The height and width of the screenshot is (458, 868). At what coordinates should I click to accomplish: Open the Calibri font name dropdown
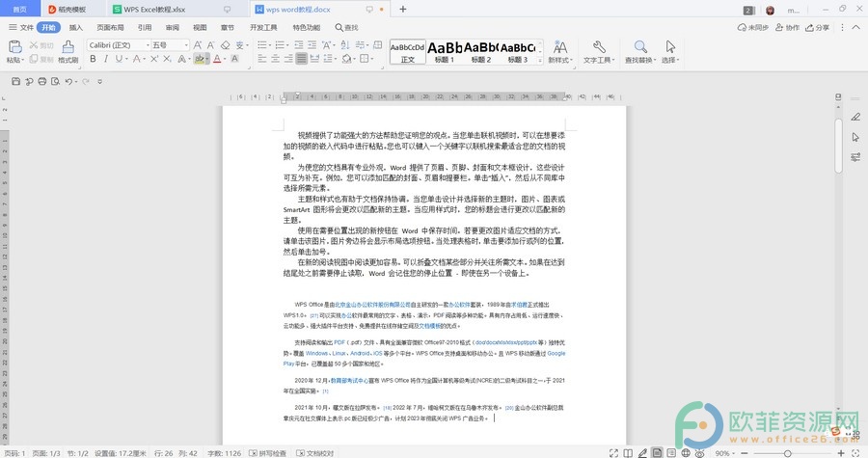(x=148, y=44)
